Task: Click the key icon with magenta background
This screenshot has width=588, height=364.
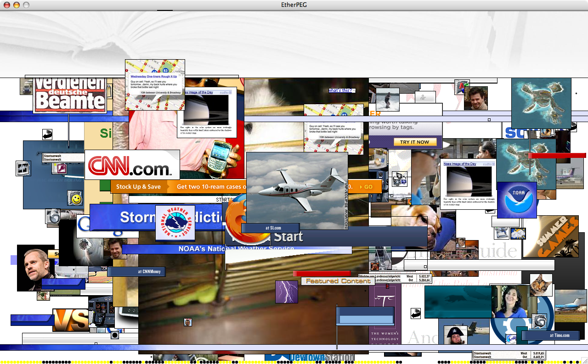Action: tap(60, 169)
